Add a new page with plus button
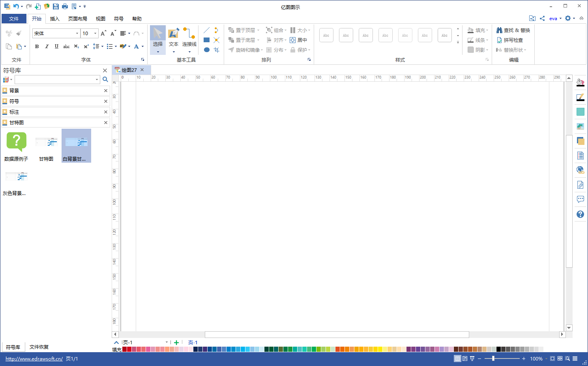This screenshot has width=588, height=366. pyautogui.click(x=176, y=342)
